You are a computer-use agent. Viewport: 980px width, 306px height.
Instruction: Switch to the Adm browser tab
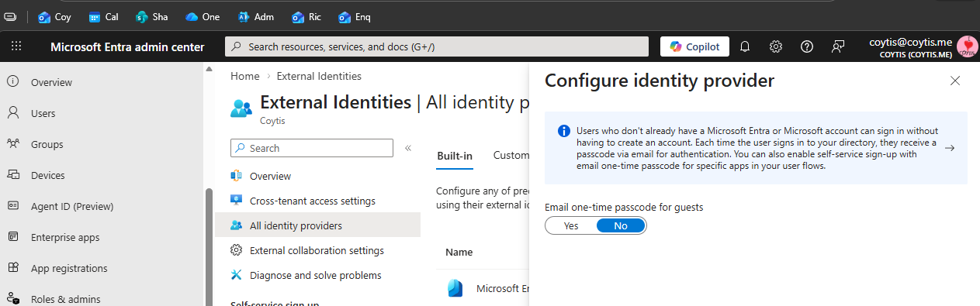255,16
